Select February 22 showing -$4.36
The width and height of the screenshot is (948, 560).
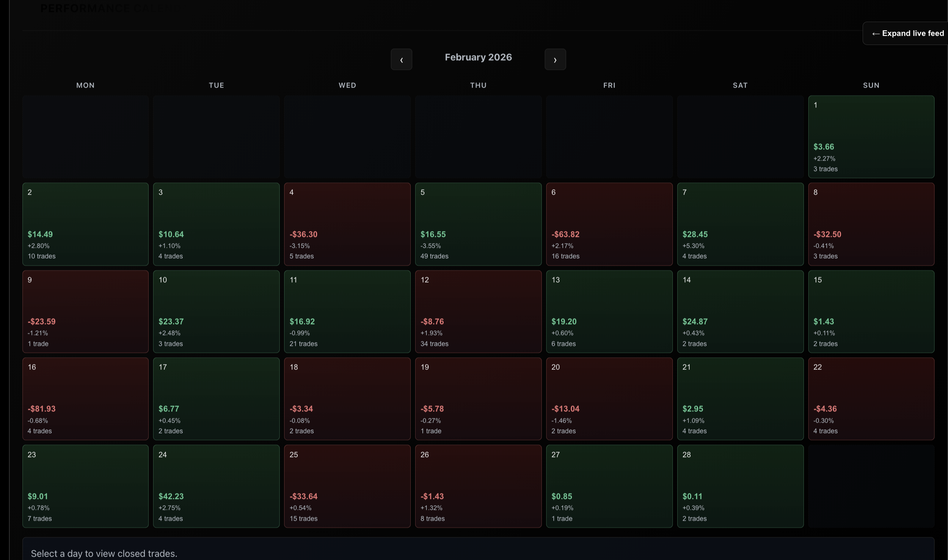click(871, 398)
